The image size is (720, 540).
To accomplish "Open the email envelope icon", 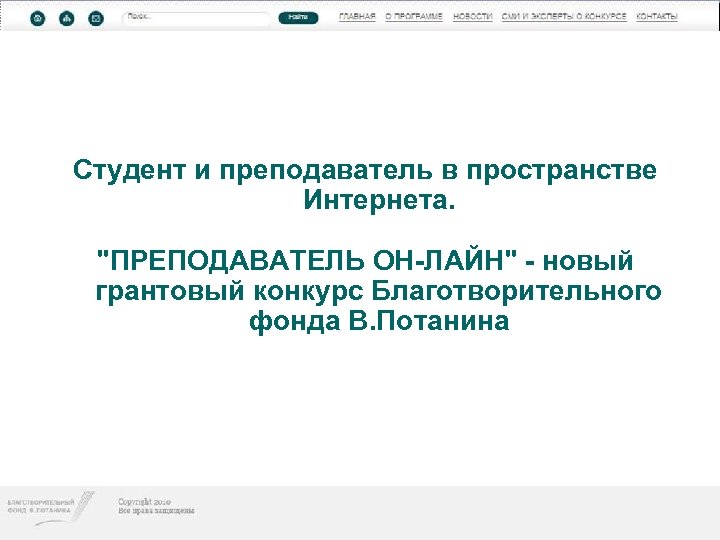I will point(96,18).
